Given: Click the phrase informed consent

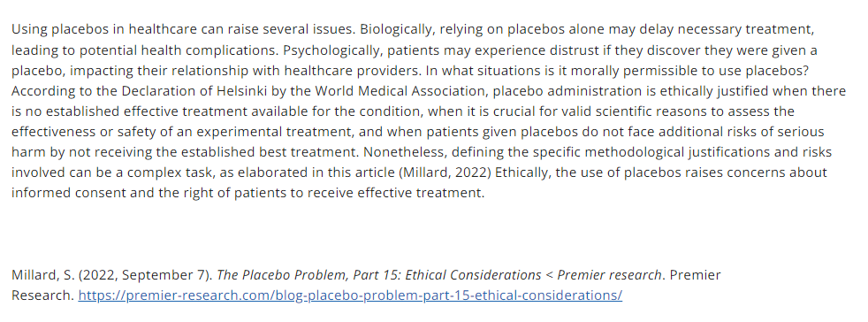Looking at the screenshot, I should (x=61, y=193).
